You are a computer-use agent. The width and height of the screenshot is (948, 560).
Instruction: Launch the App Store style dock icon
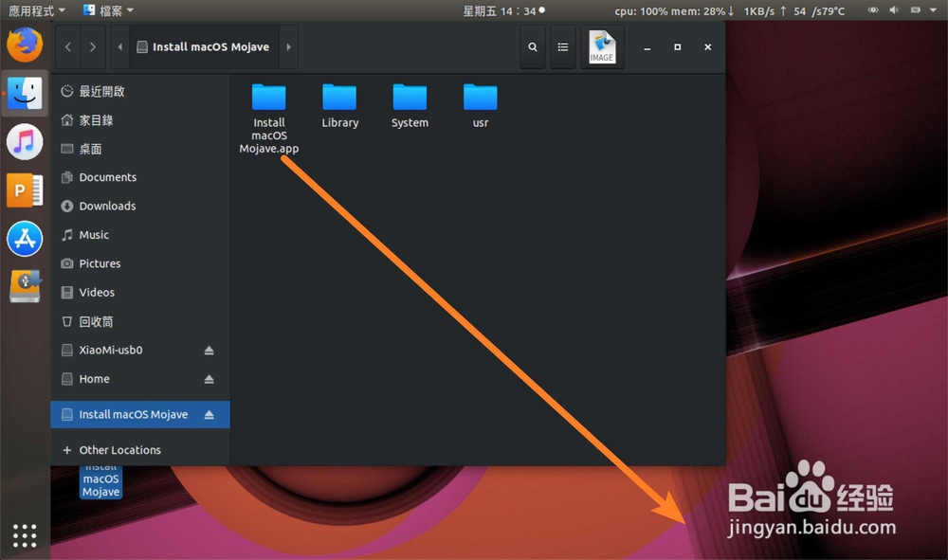[25, 239]
